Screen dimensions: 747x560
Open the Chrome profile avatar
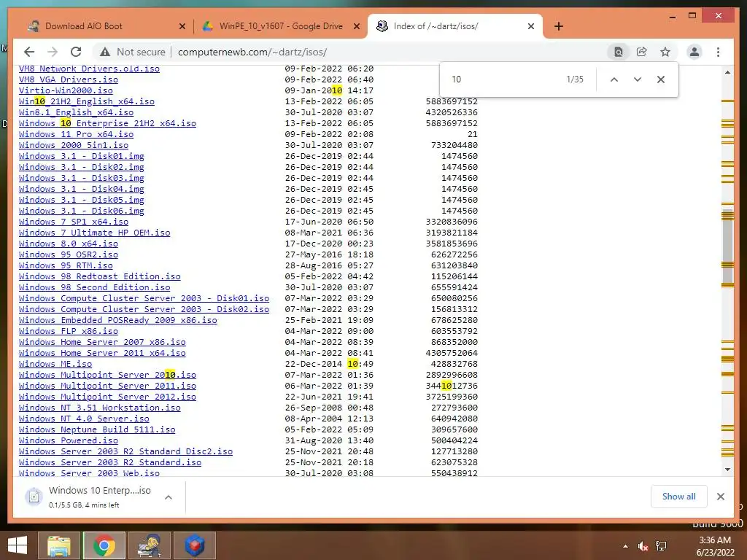[x=694, y=52]
